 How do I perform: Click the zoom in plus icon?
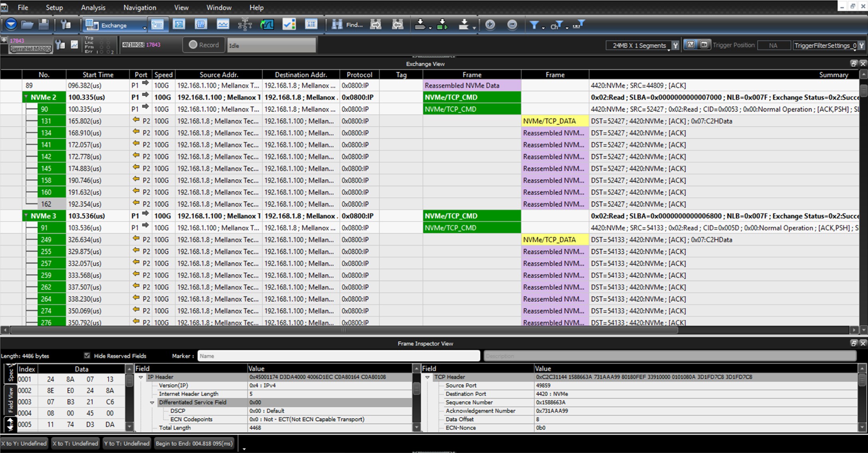pos(490,25)
